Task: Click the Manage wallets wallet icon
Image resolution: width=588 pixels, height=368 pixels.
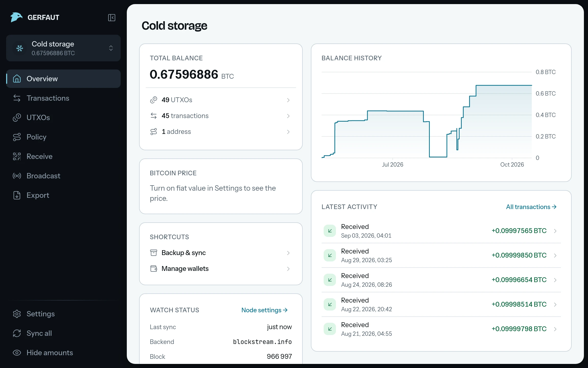Action: (x=154, y=269)
